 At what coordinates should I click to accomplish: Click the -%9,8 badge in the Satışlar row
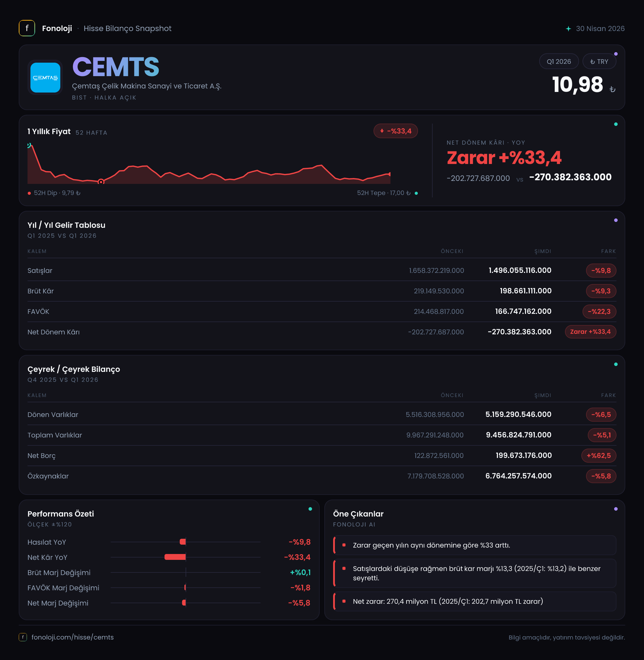click(601, 270)
